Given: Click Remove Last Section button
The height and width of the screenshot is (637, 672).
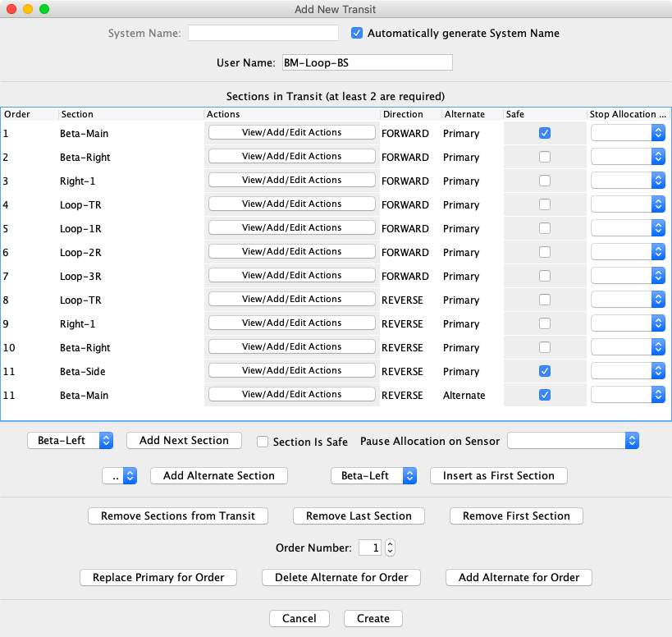Looking at the screenshot, I should 359,516.
